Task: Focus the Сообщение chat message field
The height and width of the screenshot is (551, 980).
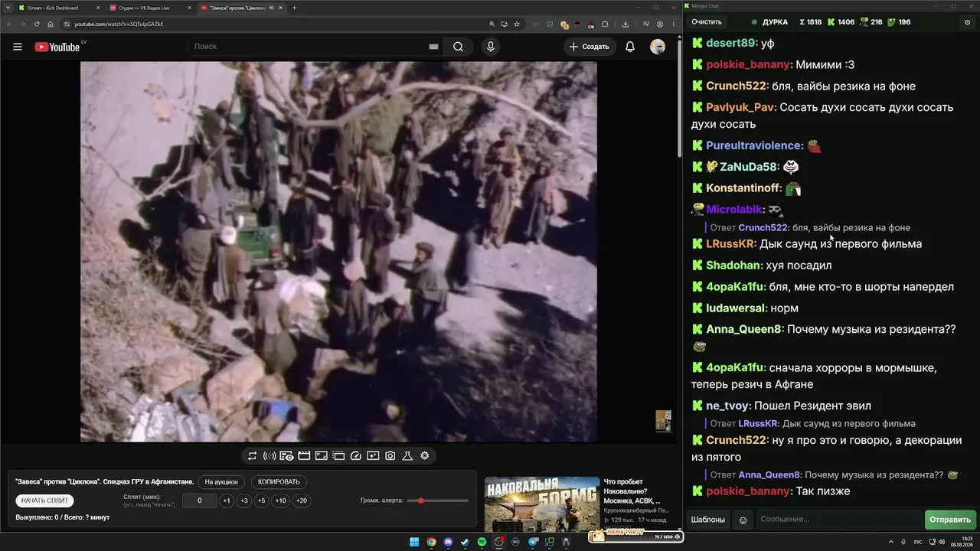Action: click(x=838, y=520)
